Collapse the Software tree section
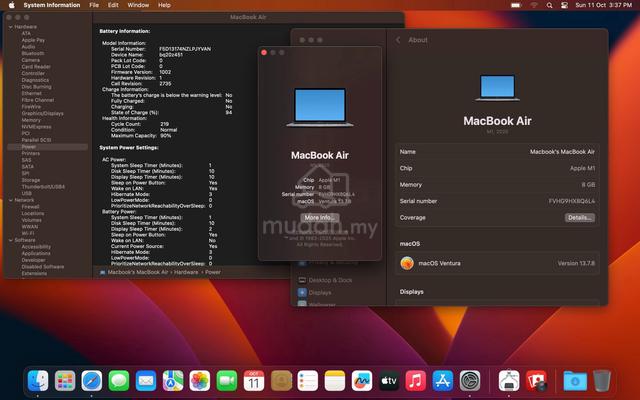This screenshot has height=400, width=640. [11, 240]
